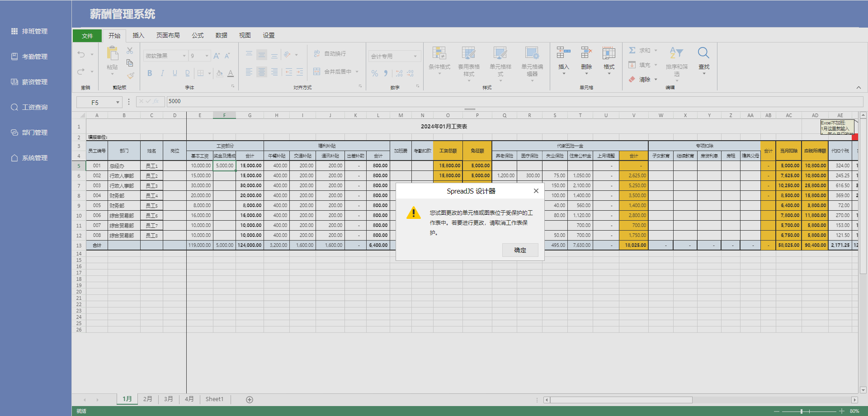
Task: Switch to the Sheet1 sheet tab
Action: coord(215,399)
